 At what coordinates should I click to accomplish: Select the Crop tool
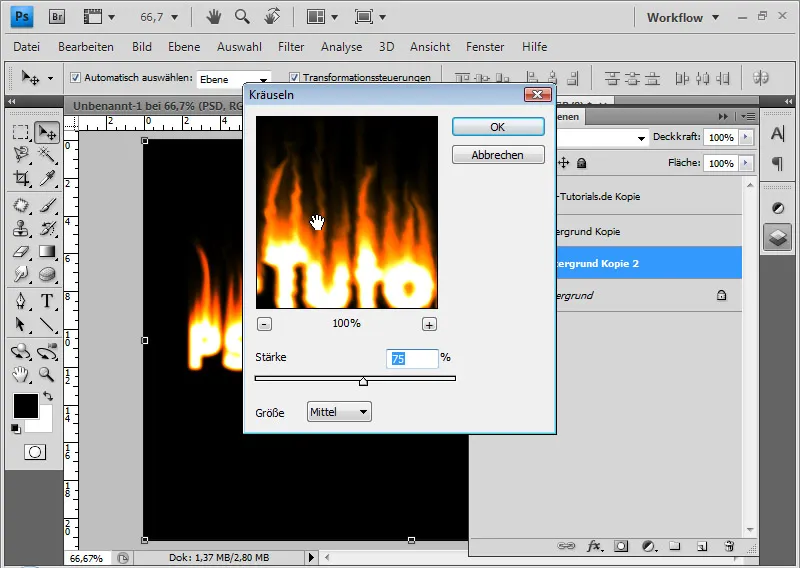[20, 178]
